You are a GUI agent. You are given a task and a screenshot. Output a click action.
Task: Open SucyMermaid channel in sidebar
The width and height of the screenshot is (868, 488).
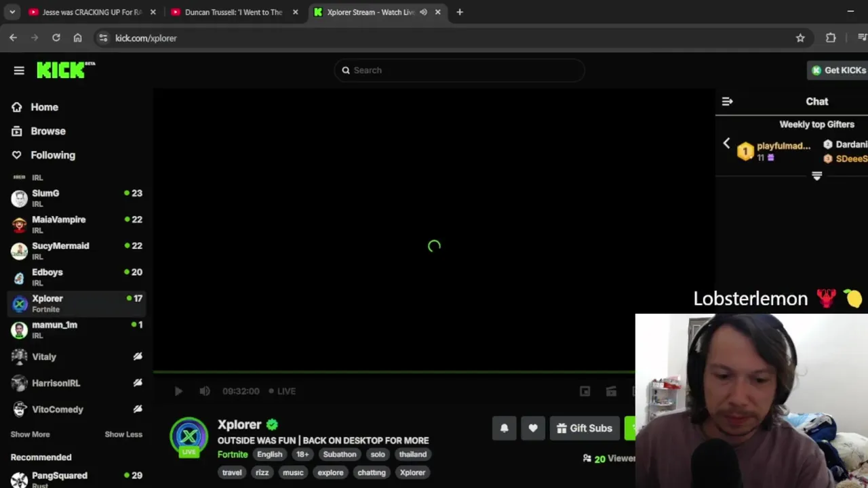tap(76, 251)
